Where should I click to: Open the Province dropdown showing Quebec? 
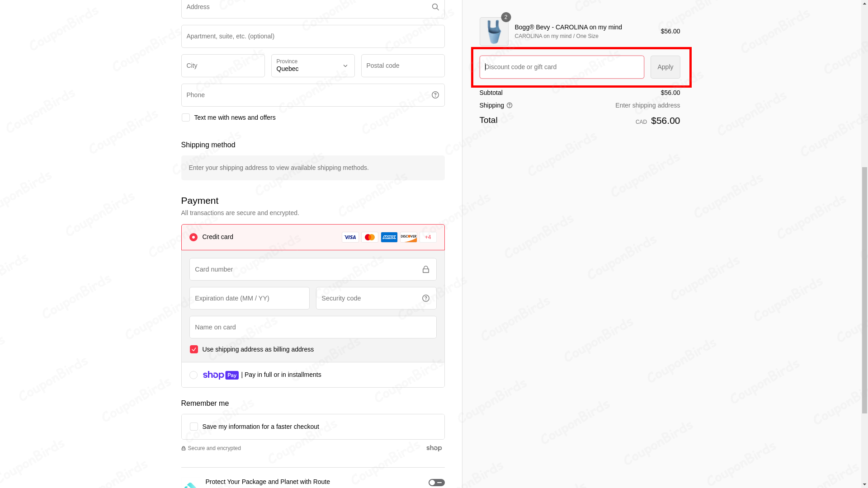(312, 66)
